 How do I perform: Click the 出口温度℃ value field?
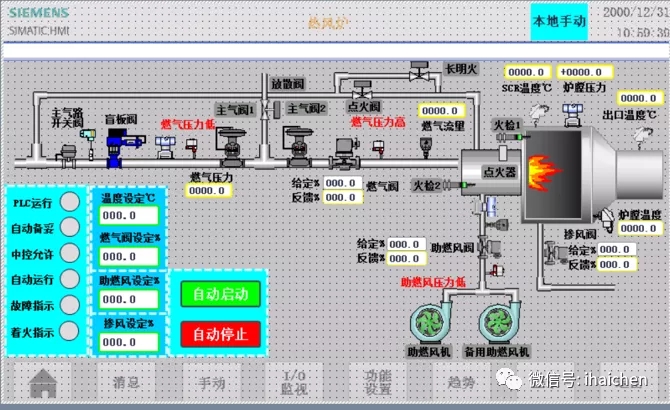[x=640, y=98]
